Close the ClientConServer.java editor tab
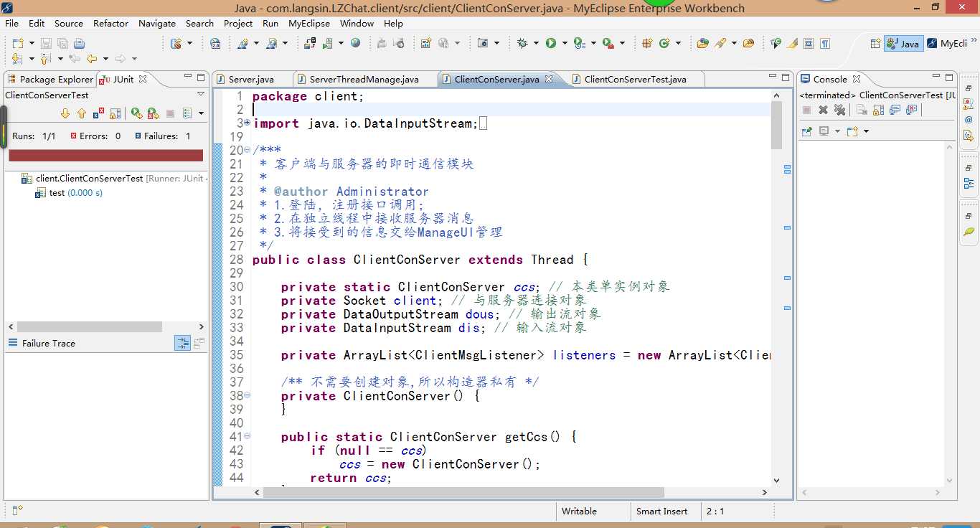Screen dimensions: 980x528 [x=549, y=79]
